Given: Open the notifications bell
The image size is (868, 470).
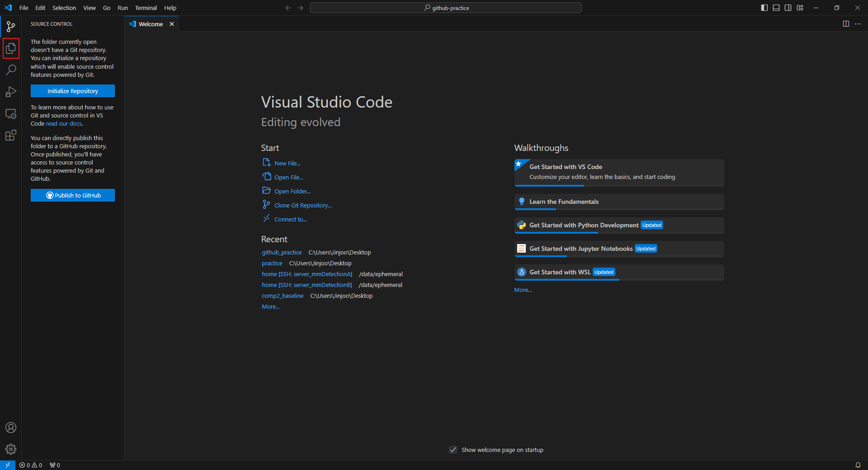Looking at the screenshot, I should (858, 465).
